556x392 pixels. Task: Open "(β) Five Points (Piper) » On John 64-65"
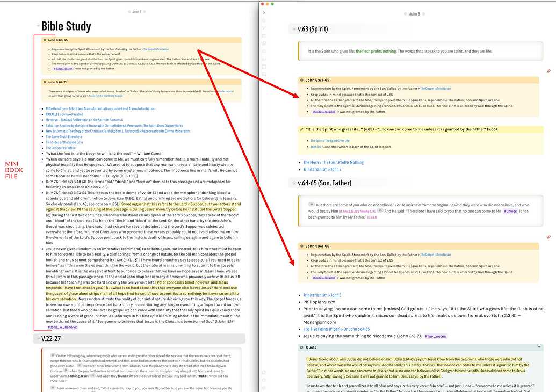pos(337,328)
